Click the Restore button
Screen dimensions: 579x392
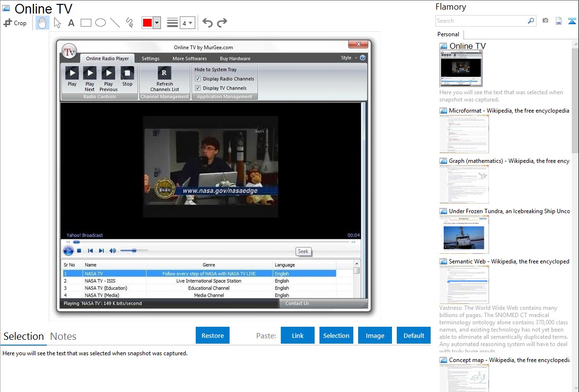(213, 335)
